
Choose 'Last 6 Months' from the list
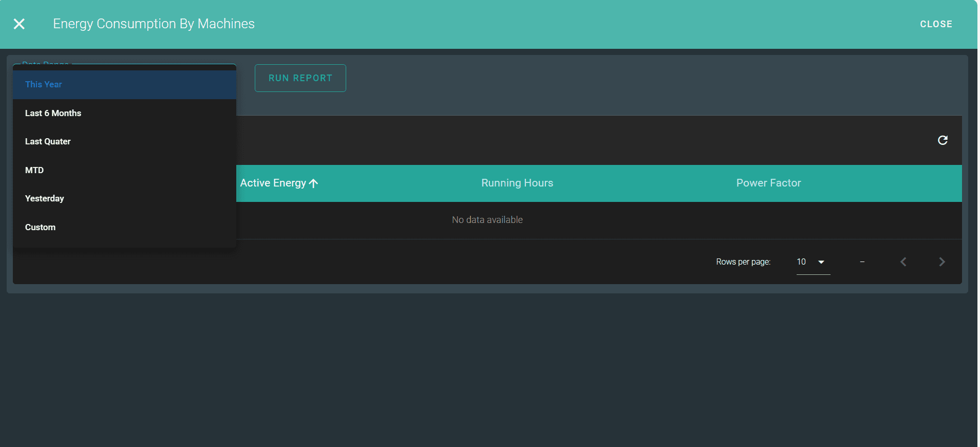[124, 113]
